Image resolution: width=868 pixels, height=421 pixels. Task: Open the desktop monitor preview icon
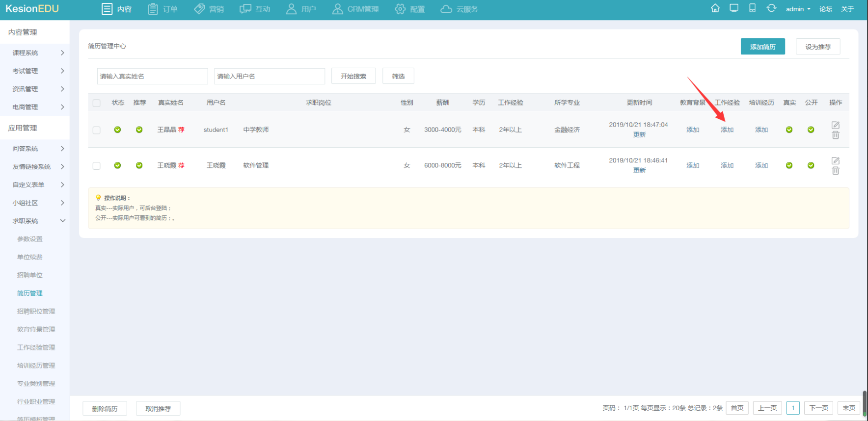pos(733,8)
